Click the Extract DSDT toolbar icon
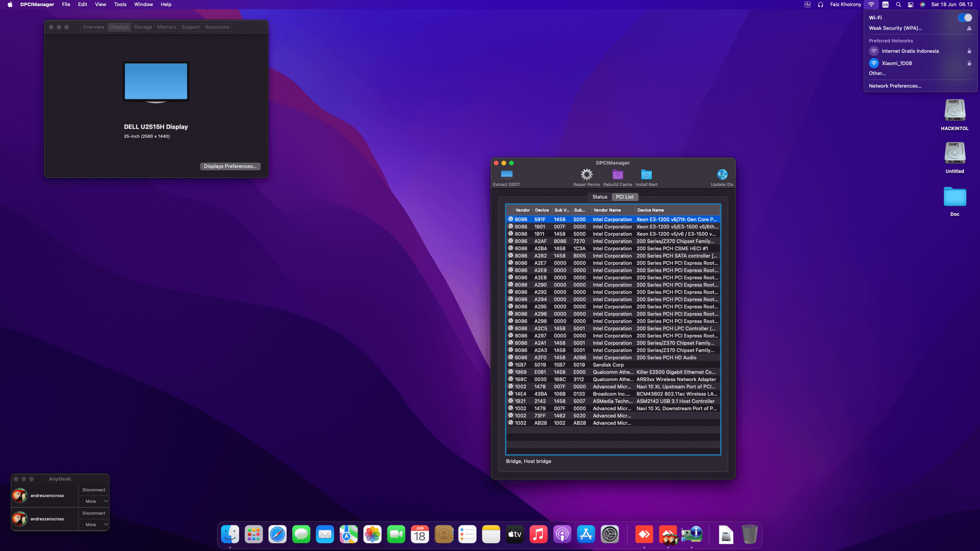 506,175
